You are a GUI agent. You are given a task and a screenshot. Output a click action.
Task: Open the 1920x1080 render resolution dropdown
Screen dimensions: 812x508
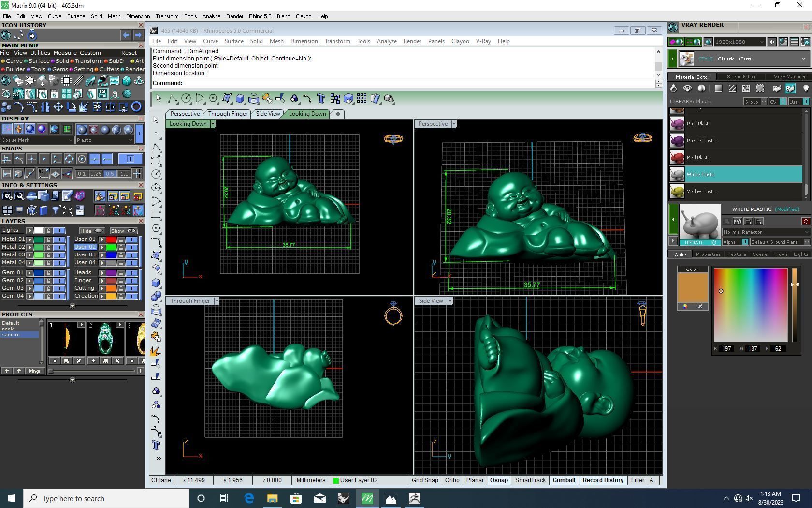[739, 42]
